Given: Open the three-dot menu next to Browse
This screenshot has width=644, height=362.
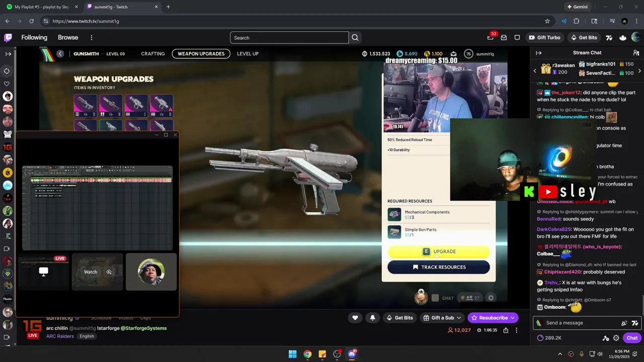Looking at the screenshot, I should [x=91, y=38].
